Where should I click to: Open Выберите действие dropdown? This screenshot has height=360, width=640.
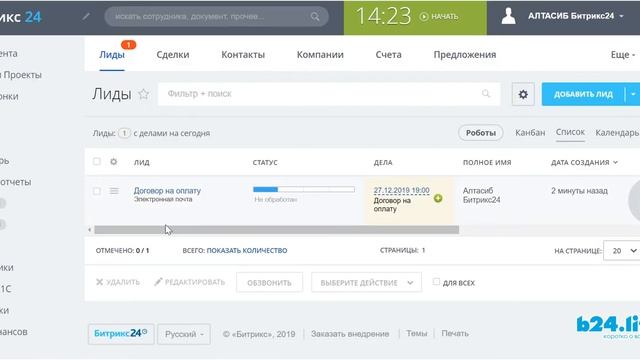(x=366, y=282)
